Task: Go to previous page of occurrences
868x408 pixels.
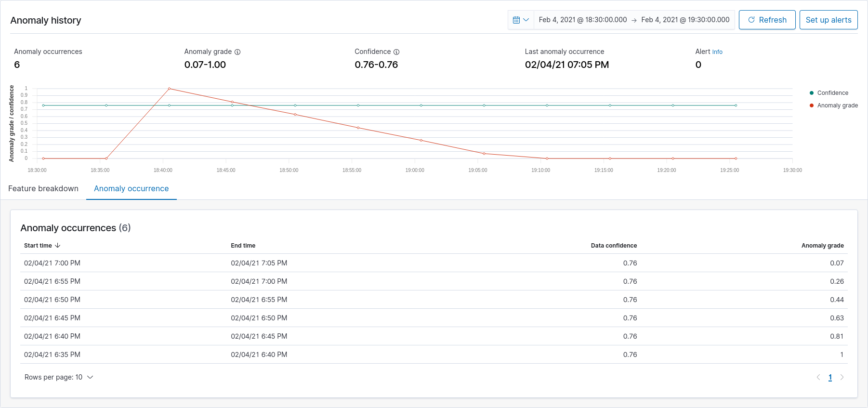Action: pyautogui.click(x=818, y=377)
